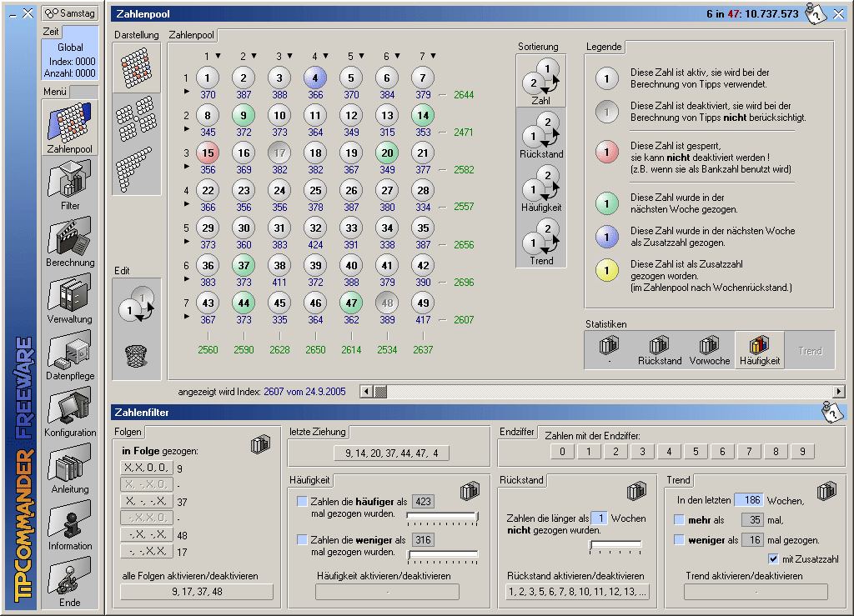854x616 pixels.
Task: Click column 5 dropdown arrow
Action: (362, 56)
